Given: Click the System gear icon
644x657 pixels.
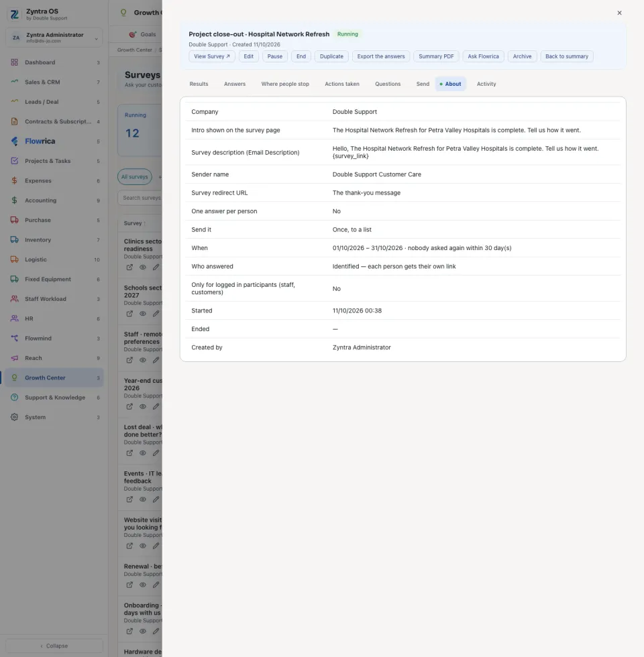Looking at the screenshot, I should click(14, 417).
